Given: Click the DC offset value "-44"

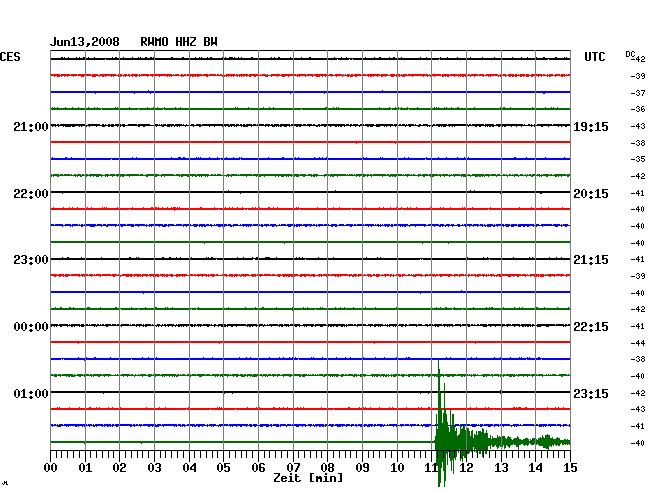Looking at the screenshot, I should pos(638,343).
